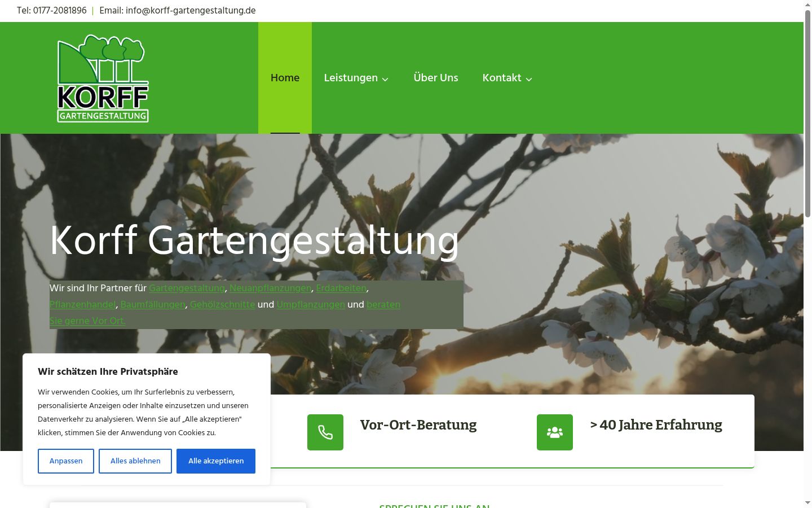Viewport: 812px width, 508px height.
Task: Reject cookies with Alles ablehnen
Action: [x=135, y=461]
